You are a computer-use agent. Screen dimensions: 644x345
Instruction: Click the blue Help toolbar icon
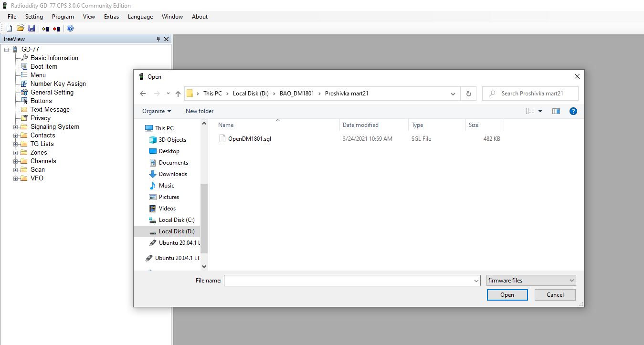point(70,29)
